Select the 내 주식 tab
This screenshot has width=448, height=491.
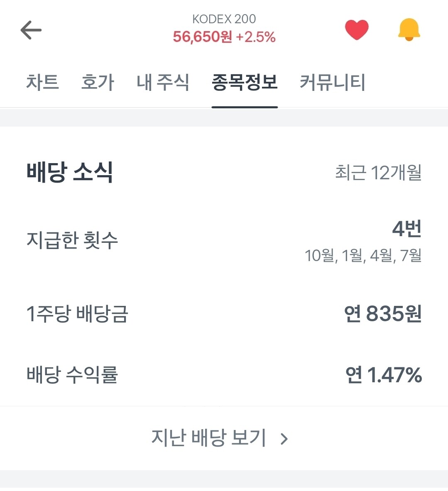pos(163,82)
